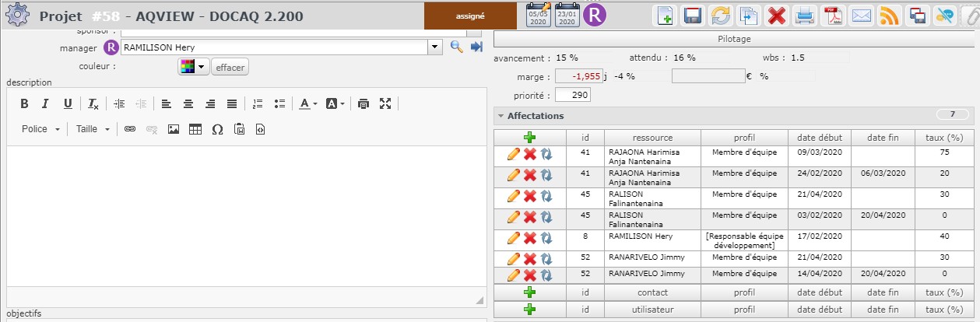The image size is (980, 322).
Task: Open the Police font dropdown
Action: coord(40,129)
